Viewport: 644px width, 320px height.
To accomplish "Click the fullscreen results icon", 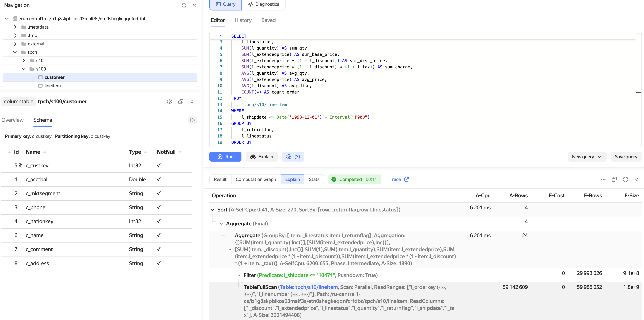I will pos(625,179).
